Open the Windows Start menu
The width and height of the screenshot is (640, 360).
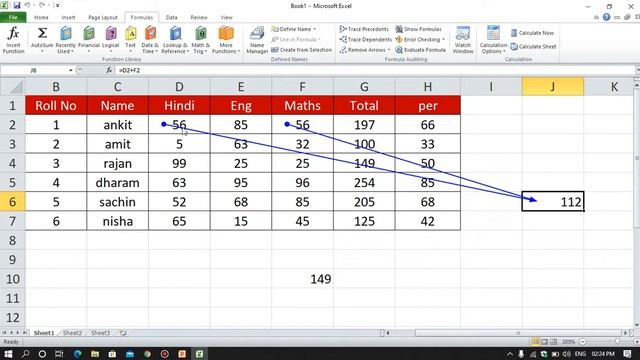pyautogui.click(x=8, y=354)
